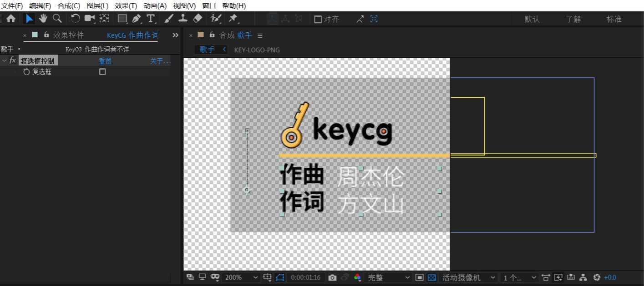Click the 关于... link
The image size is (644, 286).
tap(161, 61)
